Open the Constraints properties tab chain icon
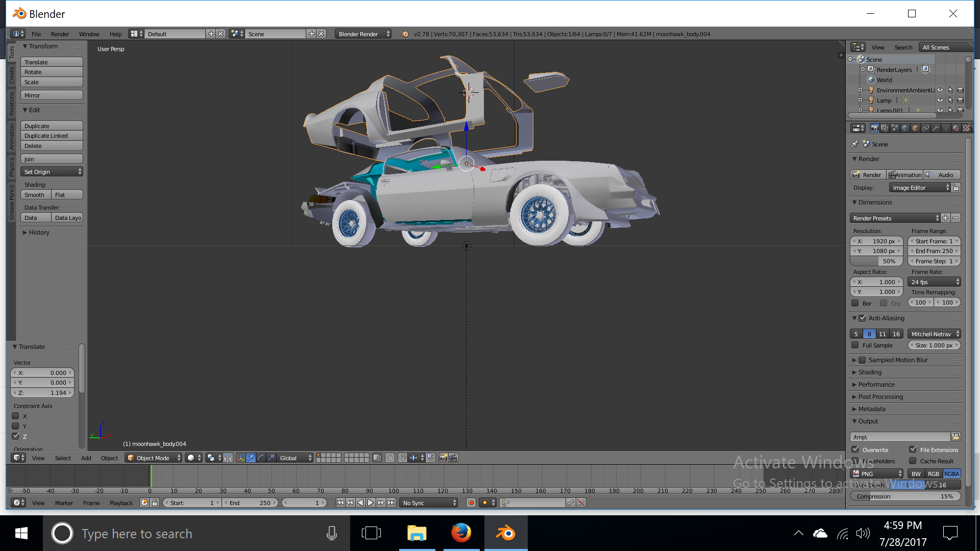This screenshot has height=551, width=980. pos(925,128)
